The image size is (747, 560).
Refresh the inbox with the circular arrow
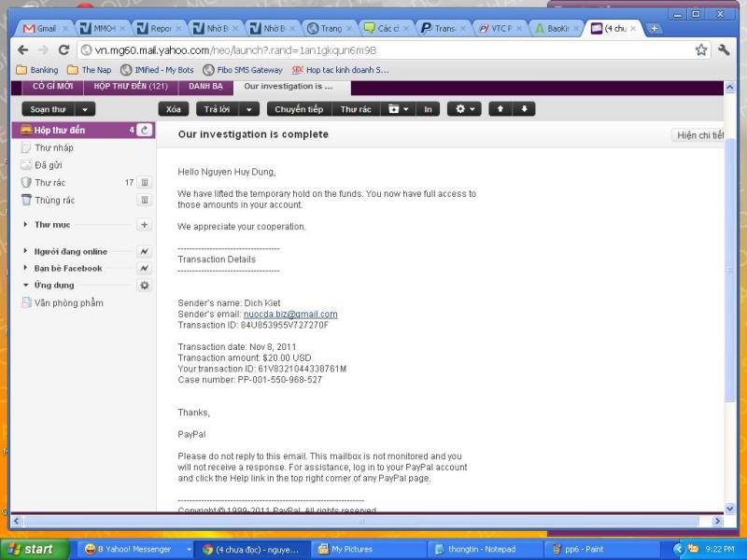pyautogui.click(x=145, y=130)
